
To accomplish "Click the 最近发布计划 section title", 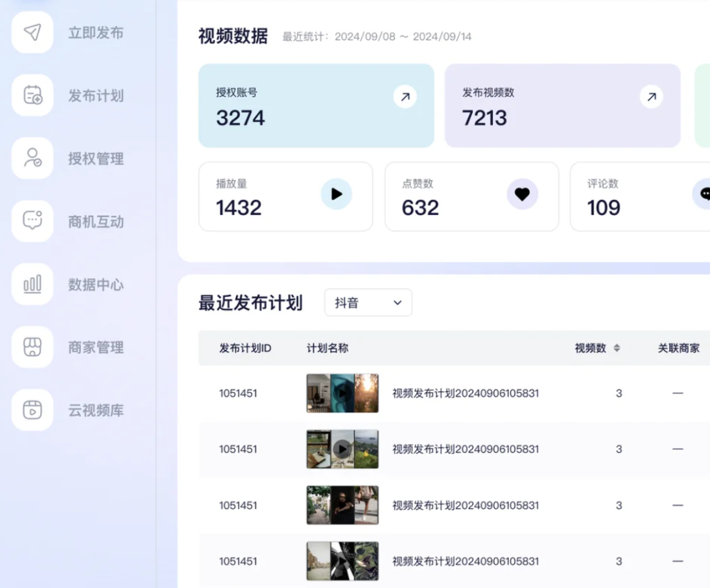I will pyautogui.click(x=250, y=303).
